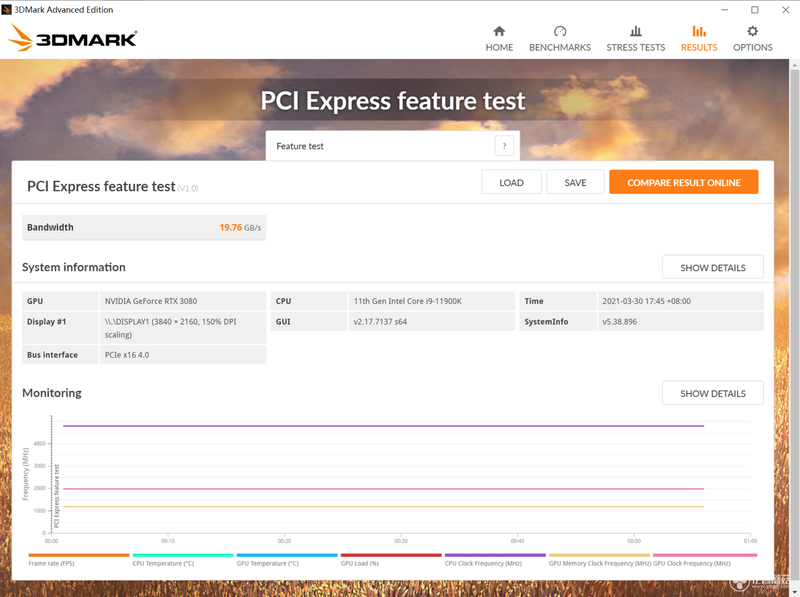Click PCIe x16 4.0 bus interface value
The image size is (800, 597).
pos(127,355)
